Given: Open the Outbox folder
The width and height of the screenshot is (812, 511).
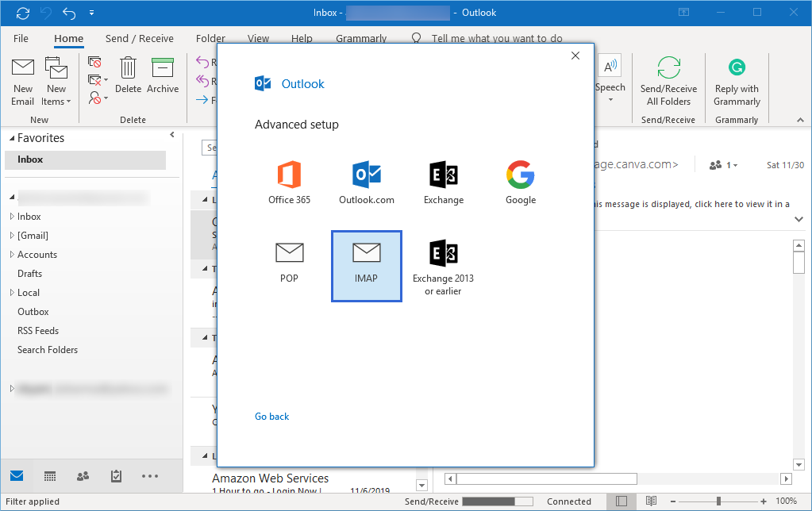Looking at the screenshot, I should coord(33,312).
